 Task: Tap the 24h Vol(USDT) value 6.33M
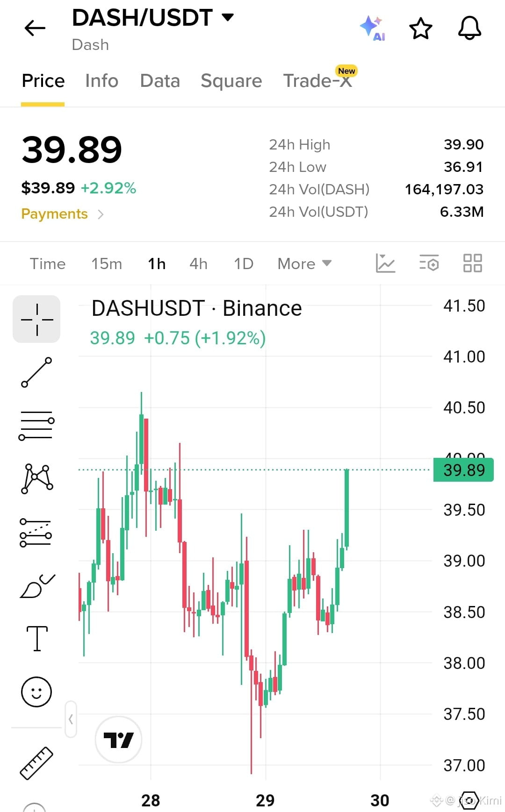click(x=462, y=212)
